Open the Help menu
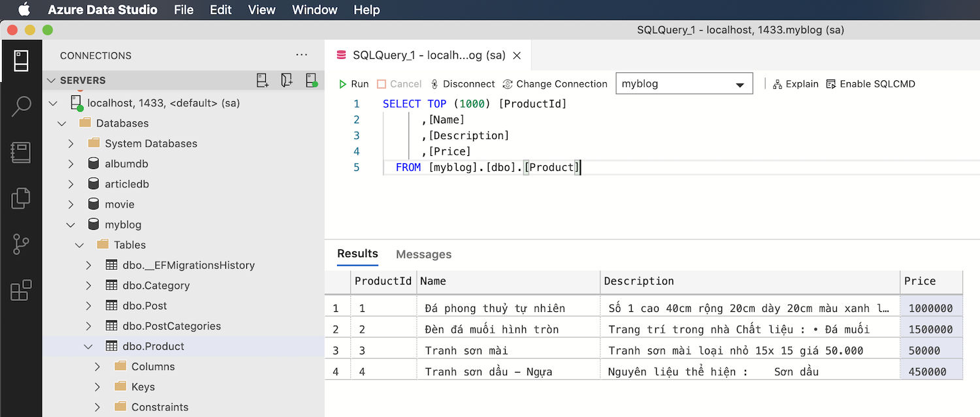The image size is (980, 417). click(367, 10)
